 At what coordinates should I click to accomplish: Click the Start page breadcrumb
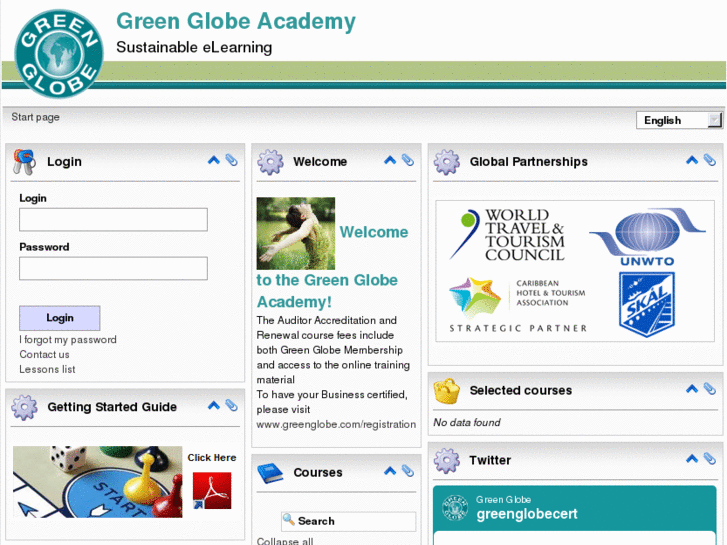(35, 117)
